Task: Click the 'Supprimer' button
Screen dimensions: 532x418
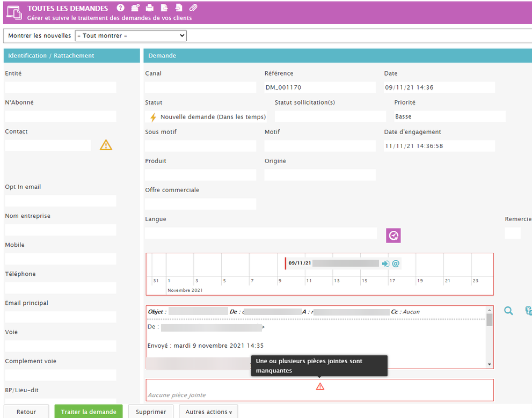Action: click(x=151, y=412)
